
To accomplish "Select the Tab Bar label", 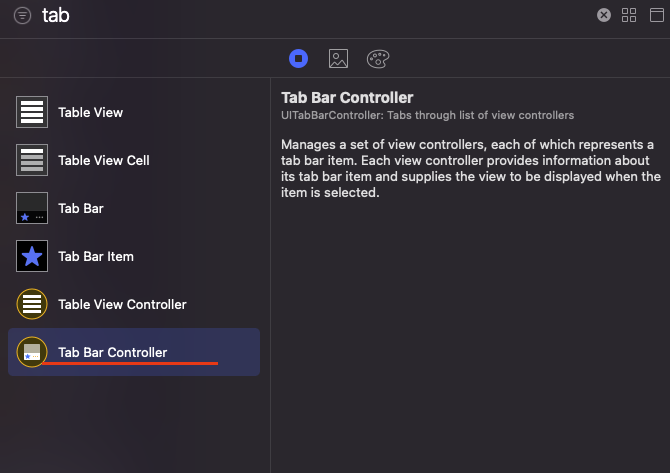I will point(81,209).
